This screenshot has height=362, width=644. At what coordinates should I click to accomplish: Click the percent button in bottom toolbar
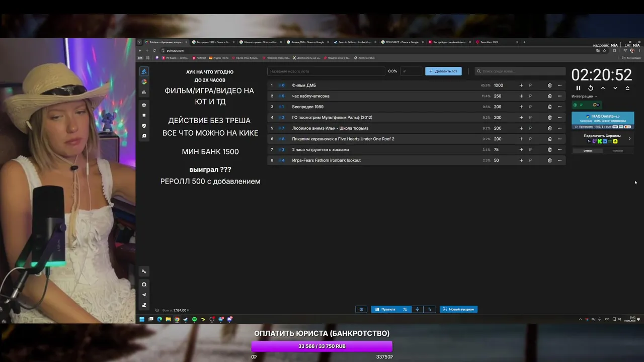(405, 309)
